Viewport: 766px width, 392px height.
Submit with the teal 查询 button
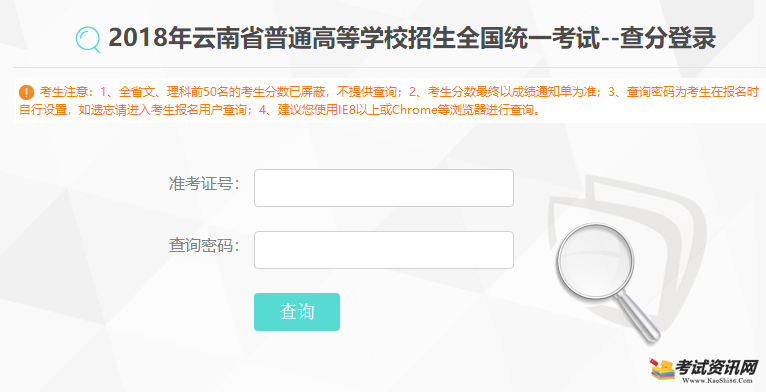coord(297,312)
